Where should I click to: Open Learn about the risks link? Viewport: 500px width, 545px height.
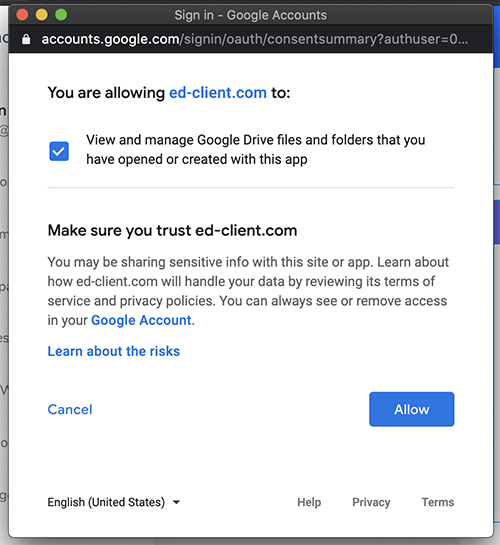114,351
